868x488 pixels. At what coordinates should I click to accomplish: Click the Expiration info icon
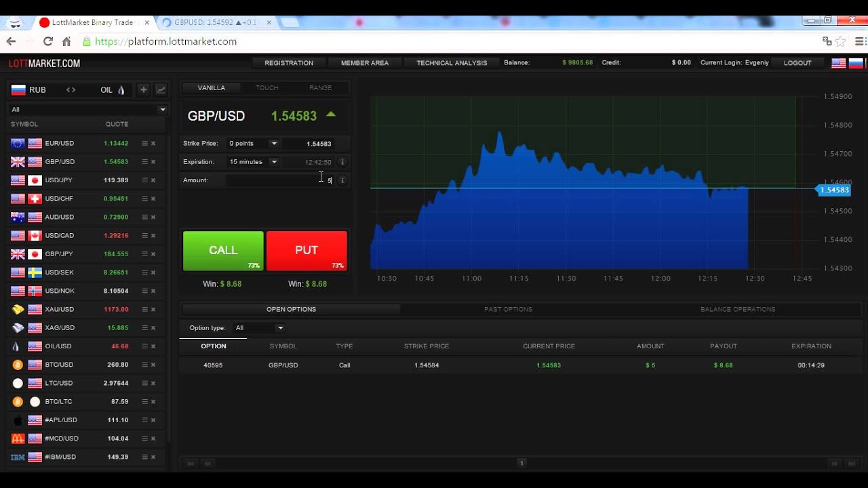click(342, 162)
